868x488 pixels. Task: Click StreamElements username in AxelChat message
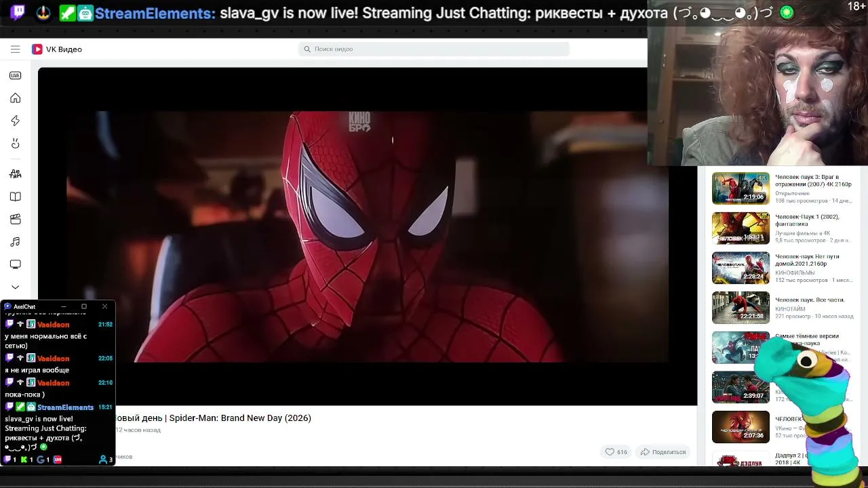[65, 407]
